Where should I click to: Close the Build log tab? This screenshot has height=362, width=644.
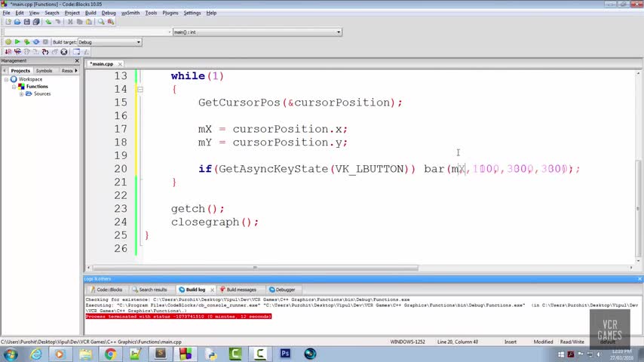212,290
